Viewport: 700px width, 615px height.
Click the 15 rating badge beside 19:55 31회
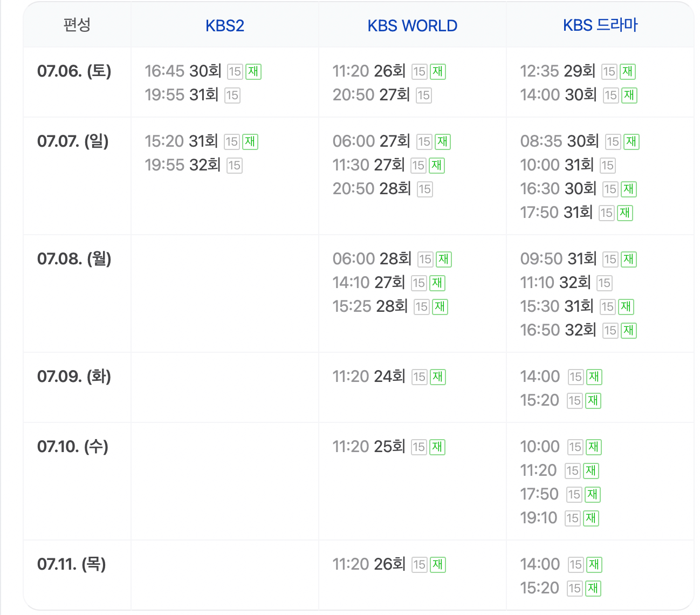pos(232,95)
